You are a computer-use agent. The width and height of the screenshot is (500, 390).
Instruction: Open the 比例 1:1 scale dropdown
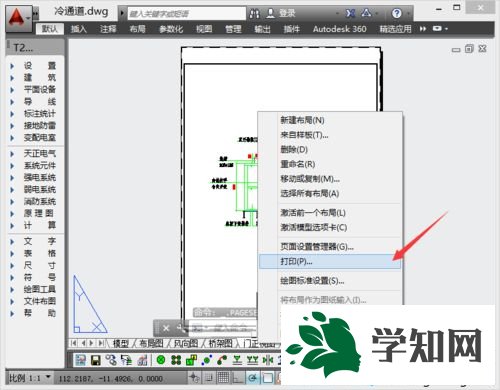29,378
